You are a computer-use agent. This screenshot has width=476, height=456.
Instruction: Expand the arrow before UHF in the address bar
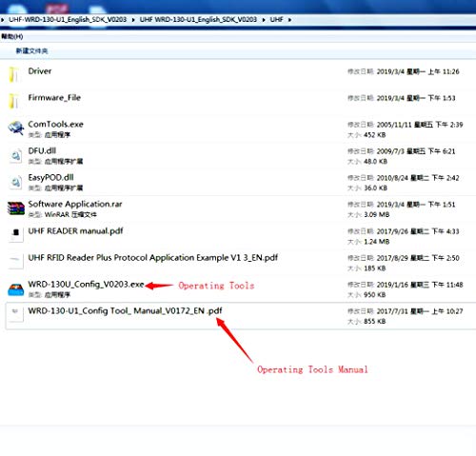coord(264,20)
